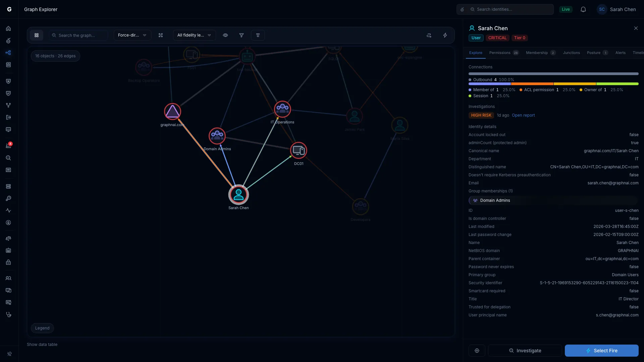Open the star shield icon in the sidebar
The width and height of the screenshot is (644, 362).
8,81
